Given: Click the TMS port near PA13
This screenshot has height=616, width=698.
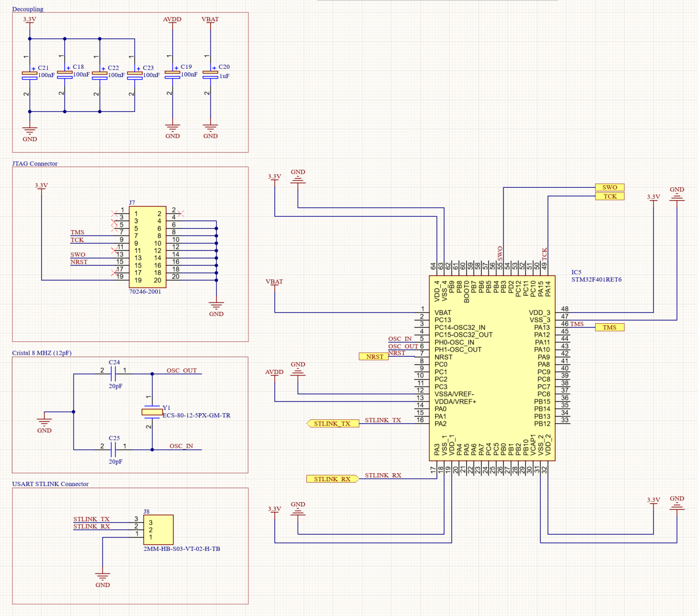Looking at the screenshot, I should 610,327.
